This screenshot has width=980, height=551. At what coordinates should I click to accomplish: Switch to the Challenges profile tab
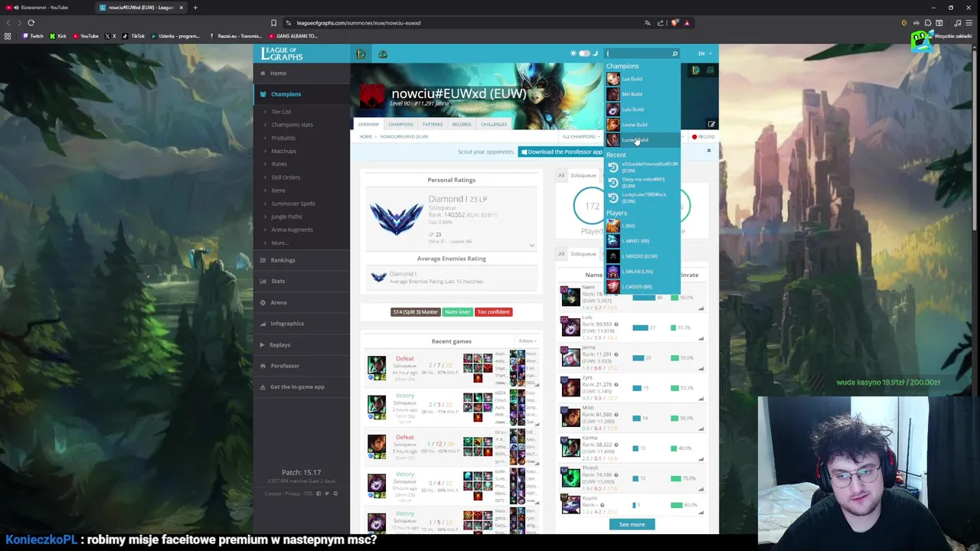[494, 124]
